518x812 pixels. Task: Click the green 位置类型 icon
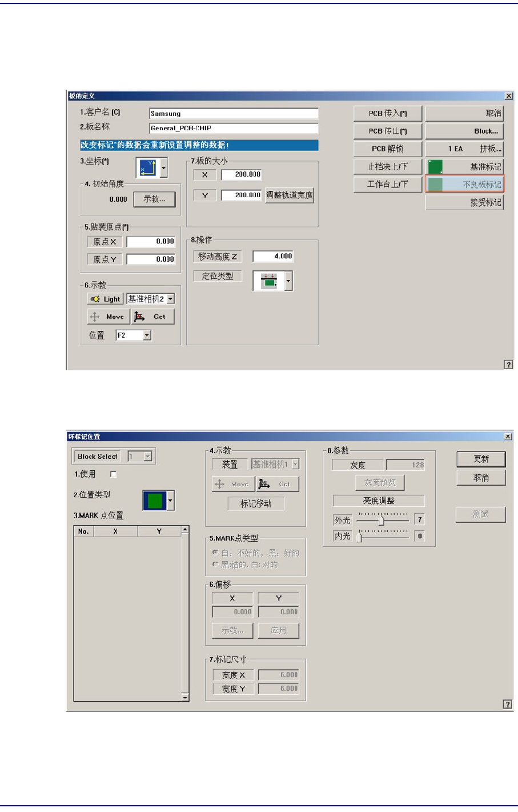(154, 501)
